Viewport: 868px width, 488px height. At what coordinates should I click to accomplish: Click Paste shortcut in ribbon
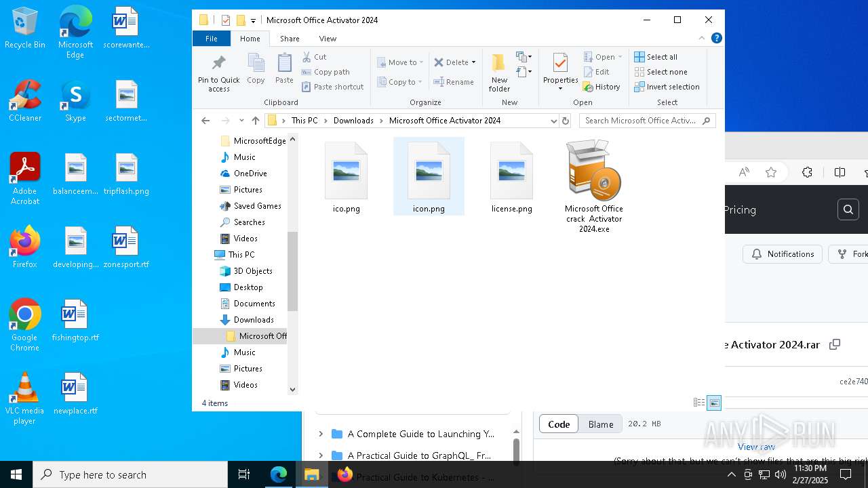(333, 87)
